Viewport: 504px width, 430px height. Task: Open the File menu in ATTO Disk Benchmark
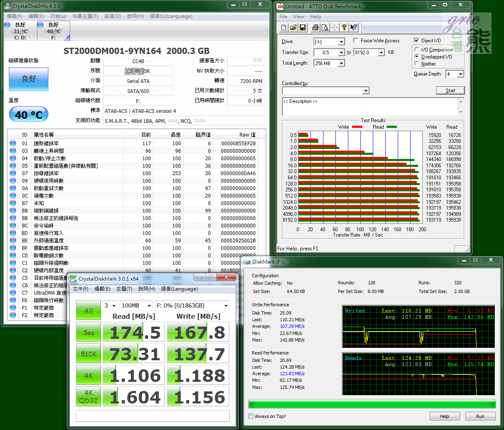click(283, 17)
